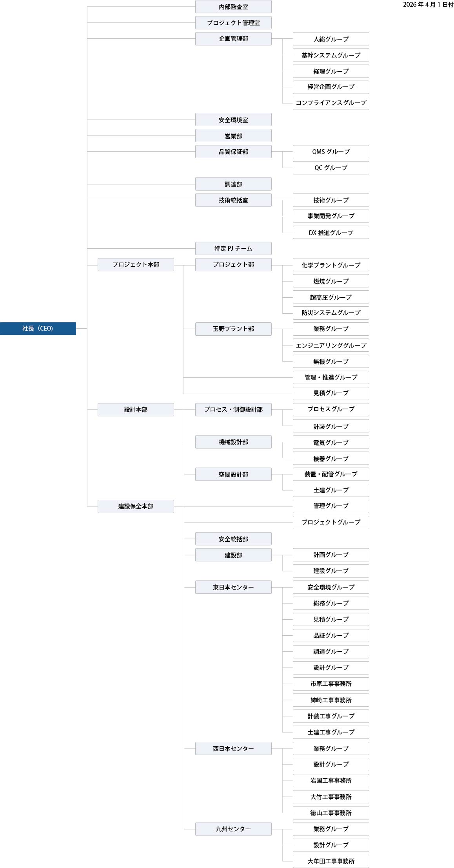Select the 防災システムグループ box
The image size is (454, 868).
[x=331, y=313]
